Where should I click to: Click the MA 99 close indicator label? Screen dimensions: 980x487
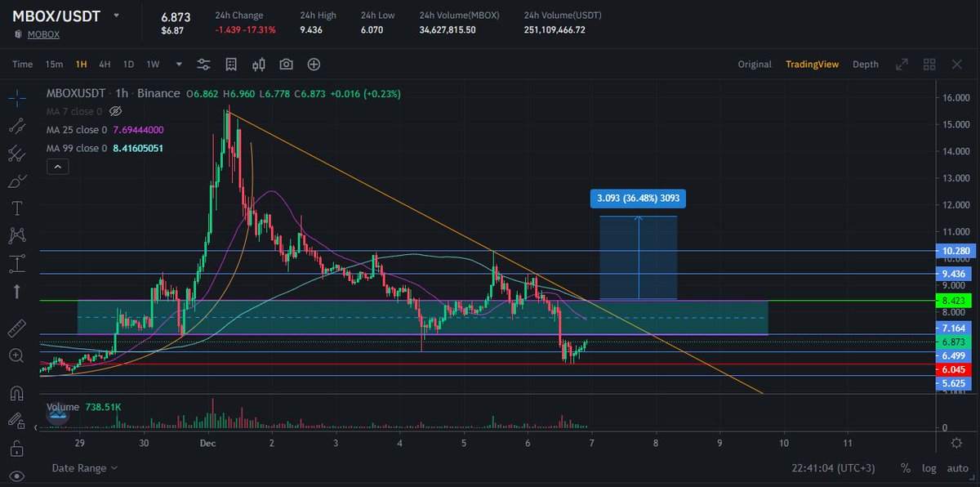pos(77,148)
